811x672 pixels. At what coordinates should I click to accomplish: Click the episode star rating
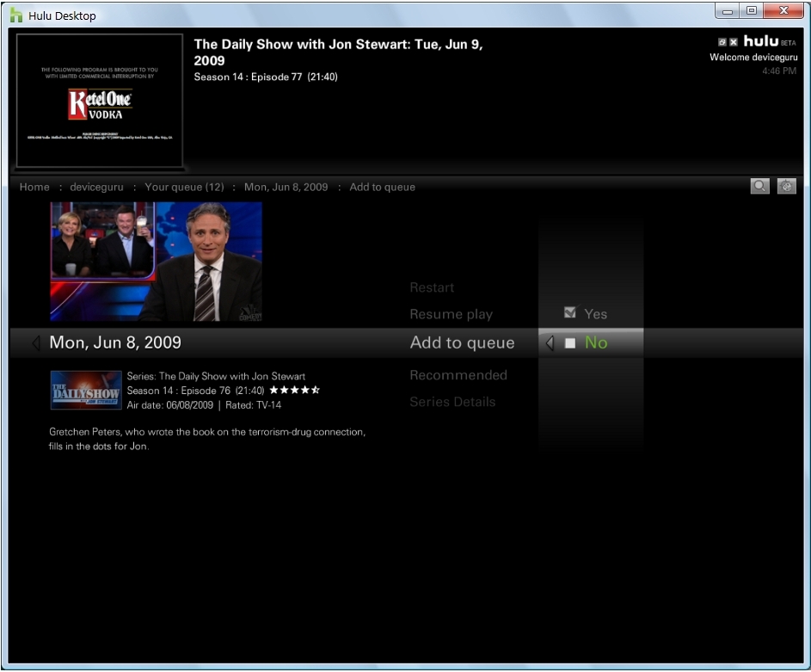tap(294, 390)
